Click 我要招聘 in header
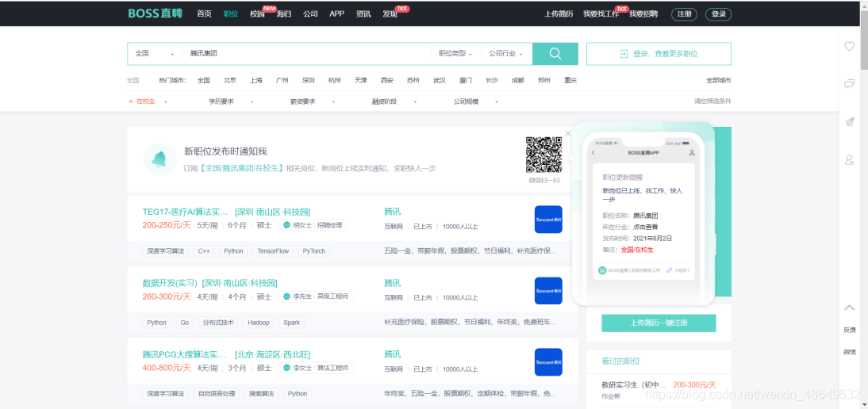This screenshot has height=409, width=868. [643, 13]
